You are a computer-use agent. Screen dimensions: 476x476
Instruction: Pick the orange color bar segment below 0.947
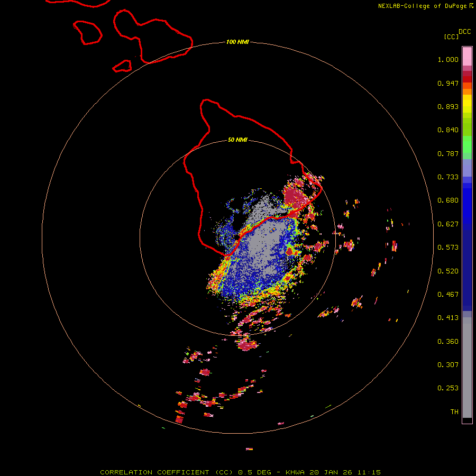(467, 91)
